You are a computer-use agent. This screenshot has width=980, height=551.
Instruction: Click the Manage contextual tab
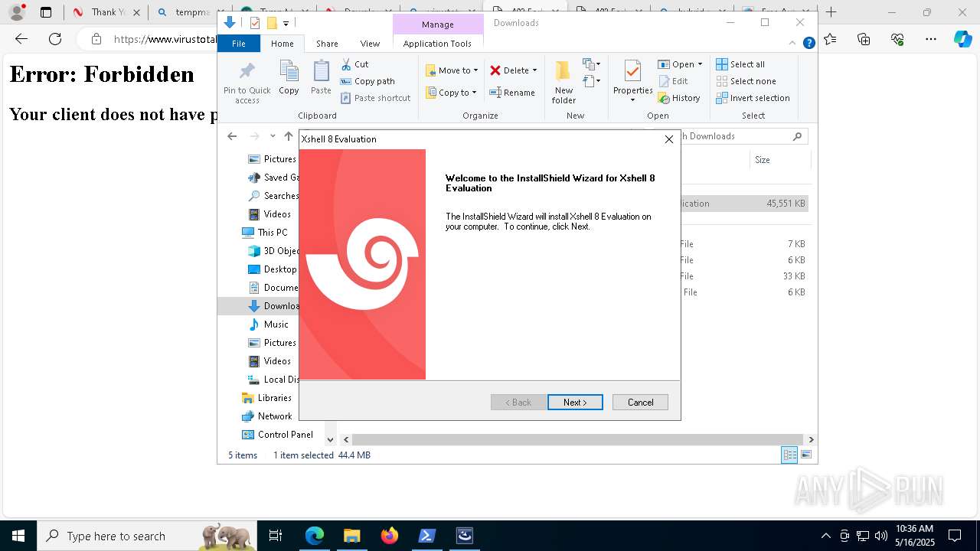[x=438, y=24]
